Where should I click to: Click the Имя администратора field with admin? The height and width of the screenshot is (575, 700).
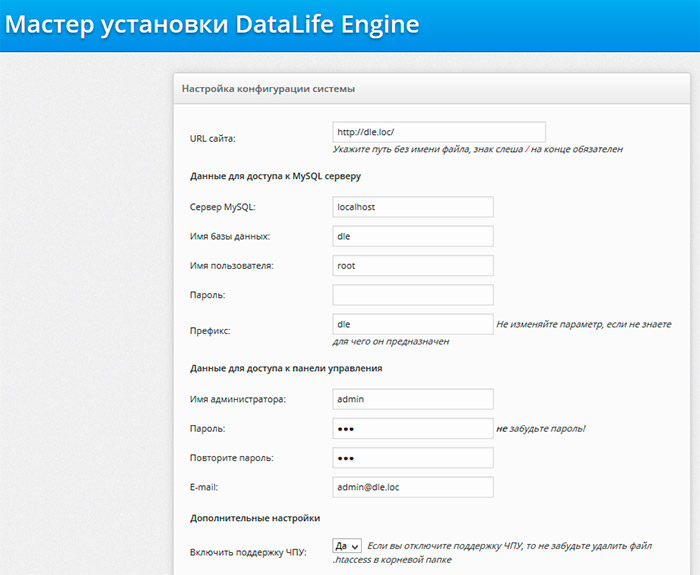point(413,399)
